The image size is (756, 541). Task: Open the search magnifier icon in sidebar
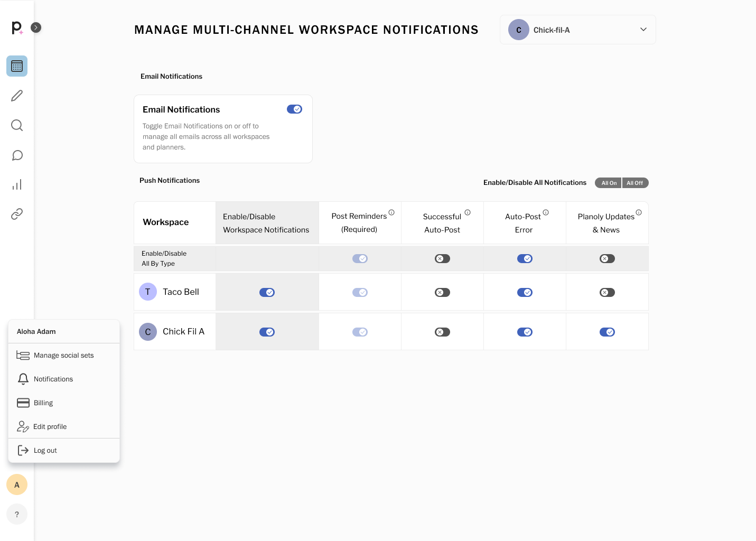[x=17, y=125]
